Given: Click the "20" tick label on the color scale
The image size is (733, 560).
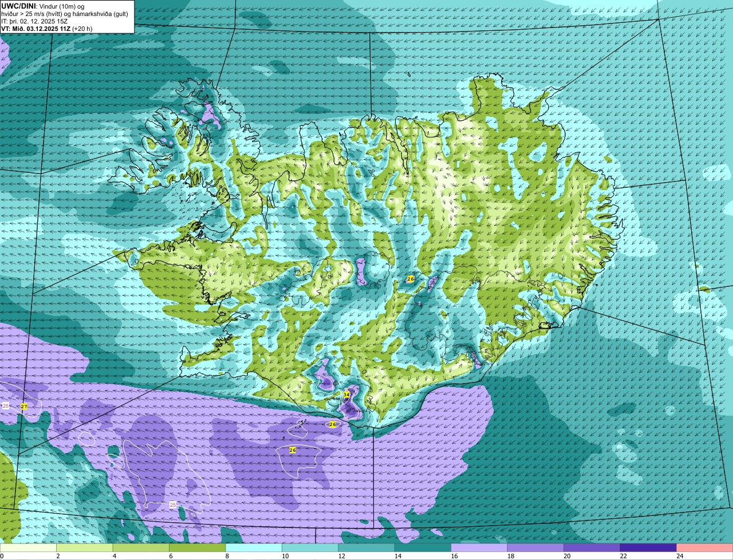Looking at the screenshot, I should (x=567, y=556).
